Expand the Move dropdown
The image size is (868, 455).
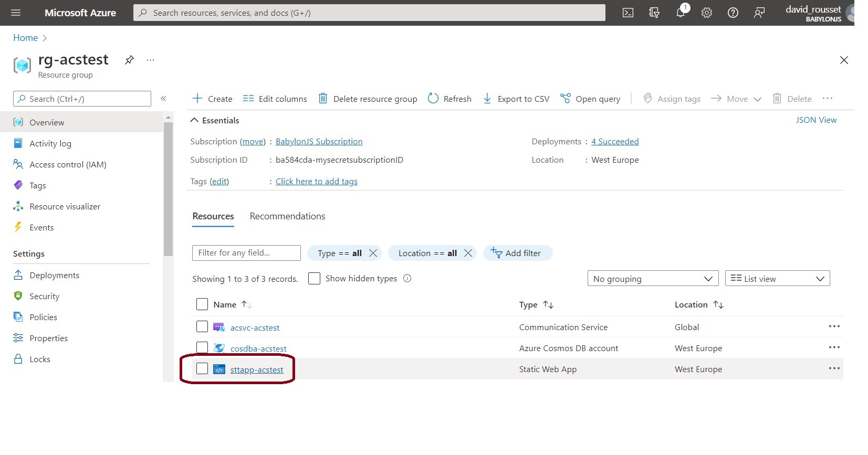coord(736,99)
